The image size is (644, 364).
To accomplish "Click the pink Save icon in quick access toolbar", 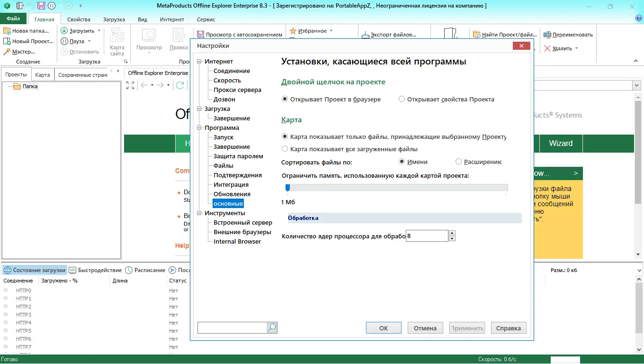I will point(41,6).
